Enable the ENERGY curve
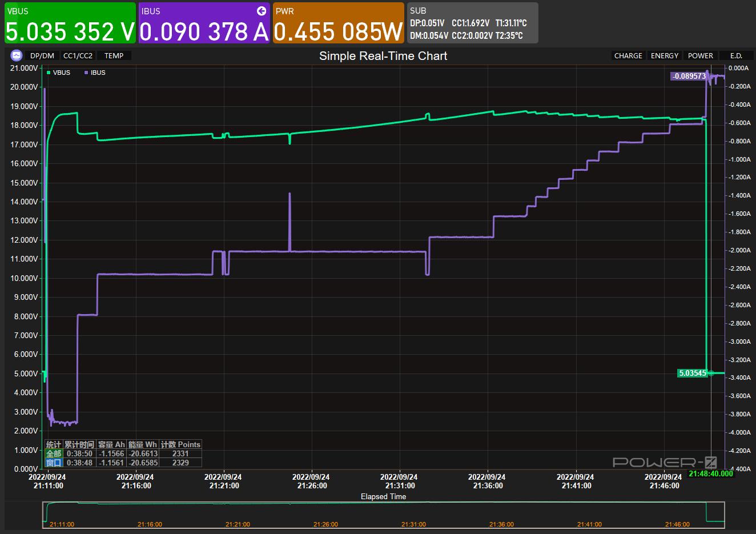756x534 pixels. pyautogui.click(x=665, y=55)
